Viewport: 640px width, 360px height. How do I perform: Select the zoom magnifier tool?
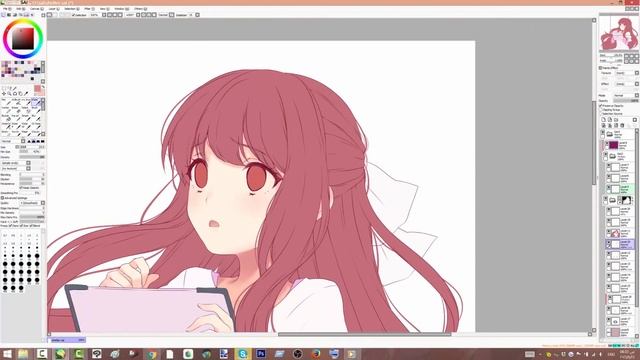pos(9,93)
